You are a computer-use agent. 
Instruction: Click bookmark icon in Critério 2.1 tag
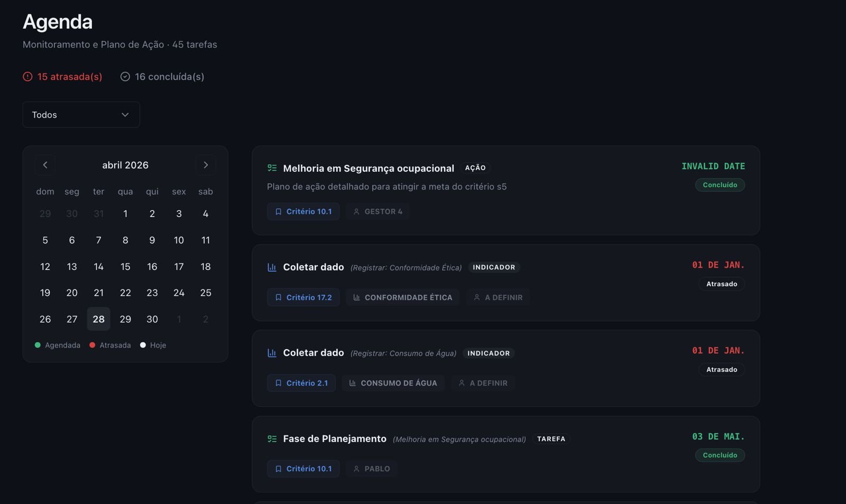(x=278, y=383)
